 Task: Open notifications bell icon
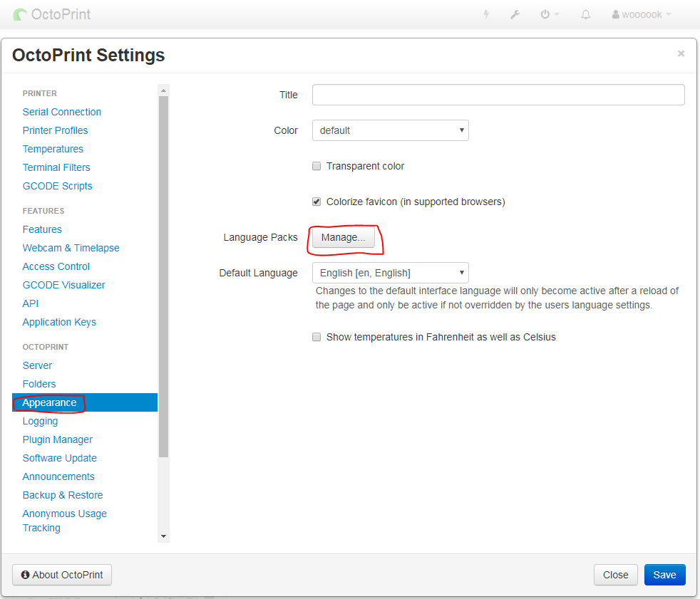586,15
